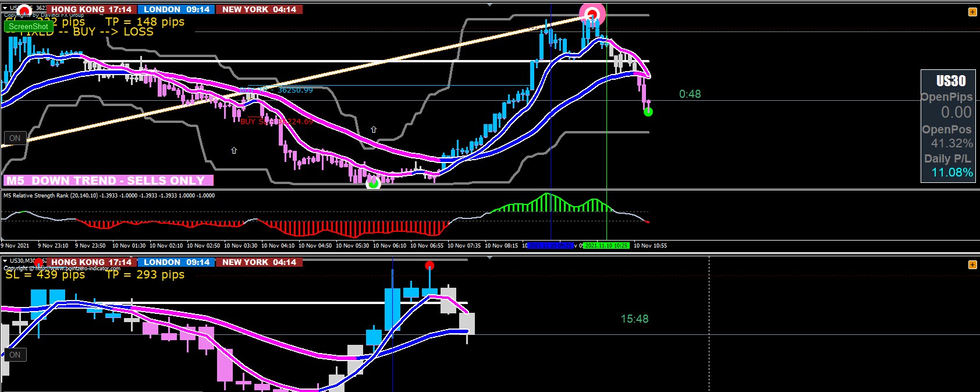Select the green dot marker at the chart bottom low
980x392 pixels.
[373, 183]
